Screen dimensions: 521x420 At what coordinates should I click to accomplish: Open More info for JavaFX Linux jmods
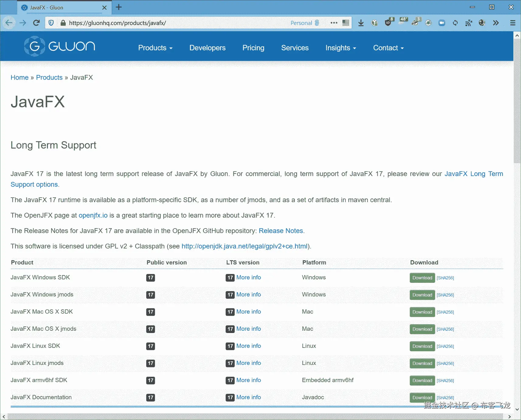click(x=248, y=363)
